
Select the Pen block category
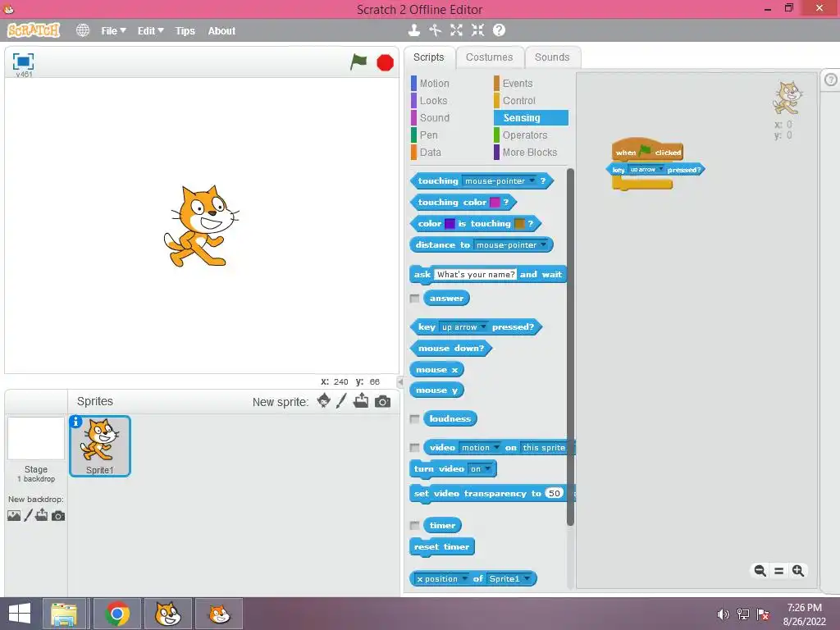pos(428,135)
